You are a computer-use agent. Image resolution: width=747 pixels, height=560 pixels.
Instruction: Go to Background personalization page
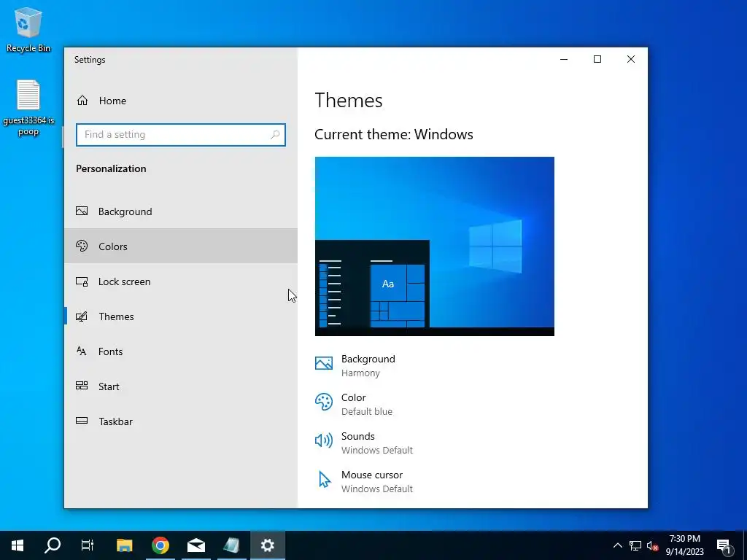pos(181,211)
